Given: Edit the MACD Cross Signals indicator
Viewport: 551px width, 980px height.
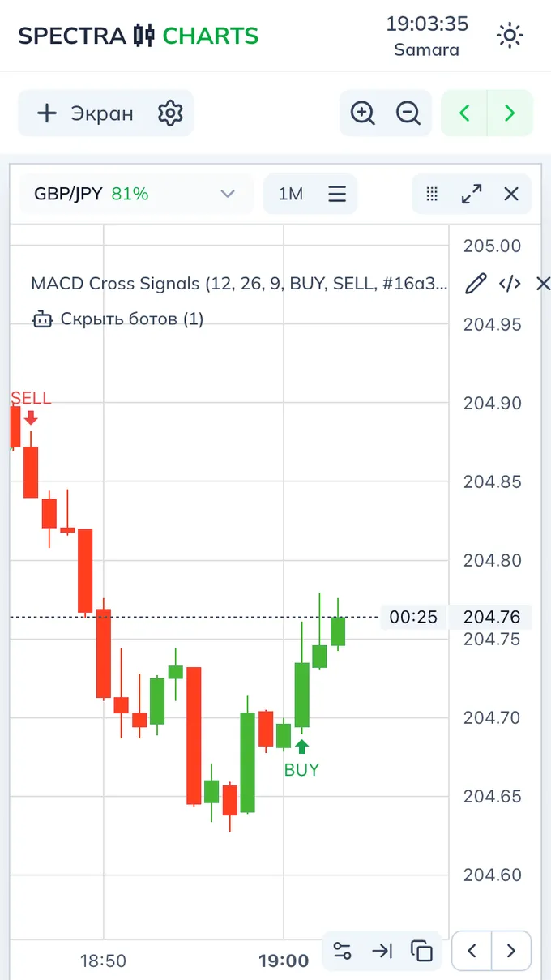Looking at the screenshot, I should (476, 284).
